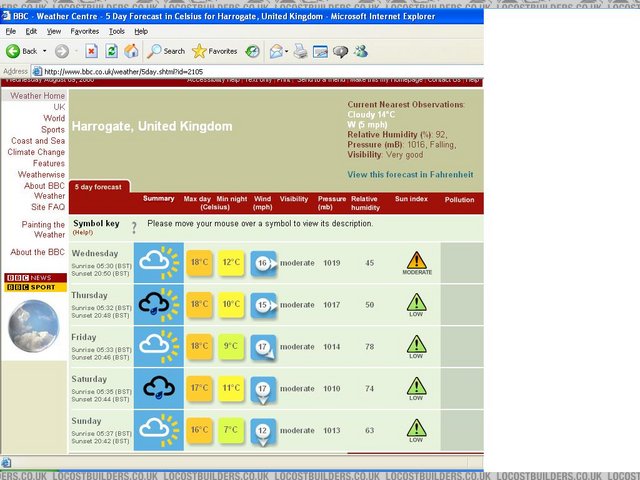The width and height of the screenshot is (640, 480).
Task: Click the BBC Sport banner
Action: [x=35, y=287]
